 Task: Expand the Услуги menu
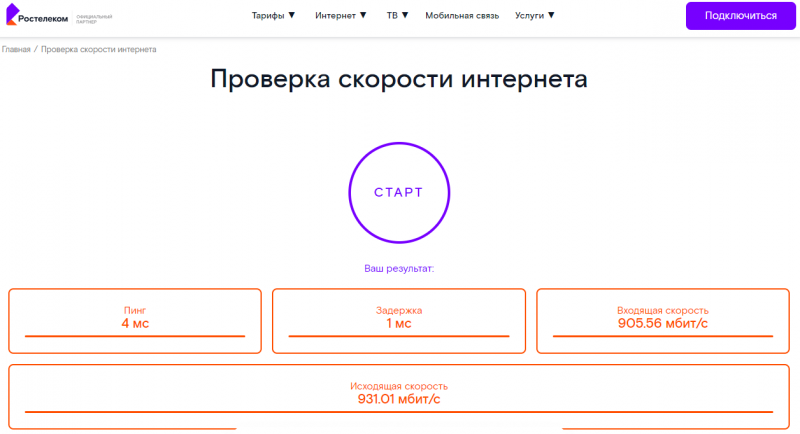coord(534,16)
